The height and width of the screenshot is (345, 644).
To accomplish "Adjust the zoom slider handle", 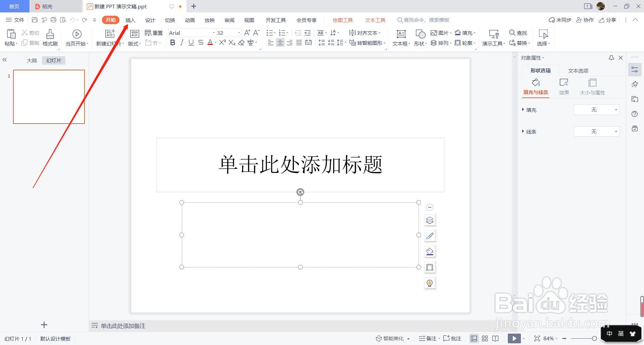I will coord(594,338).
